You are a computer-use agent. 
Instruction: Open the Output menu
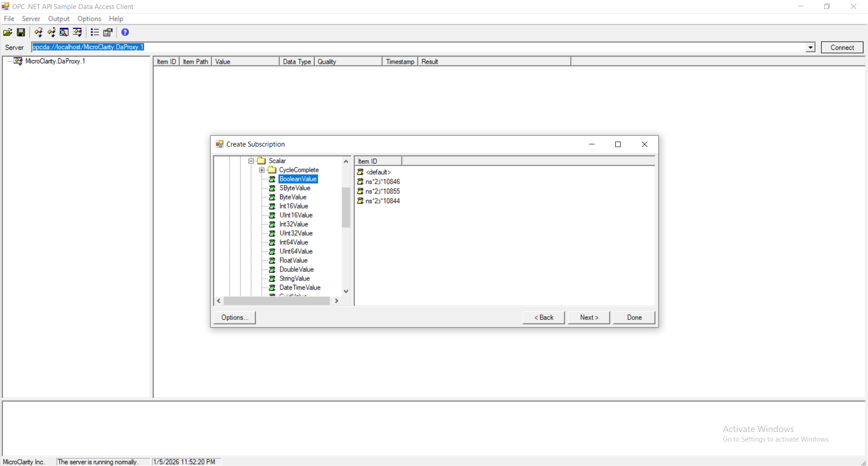59,19
